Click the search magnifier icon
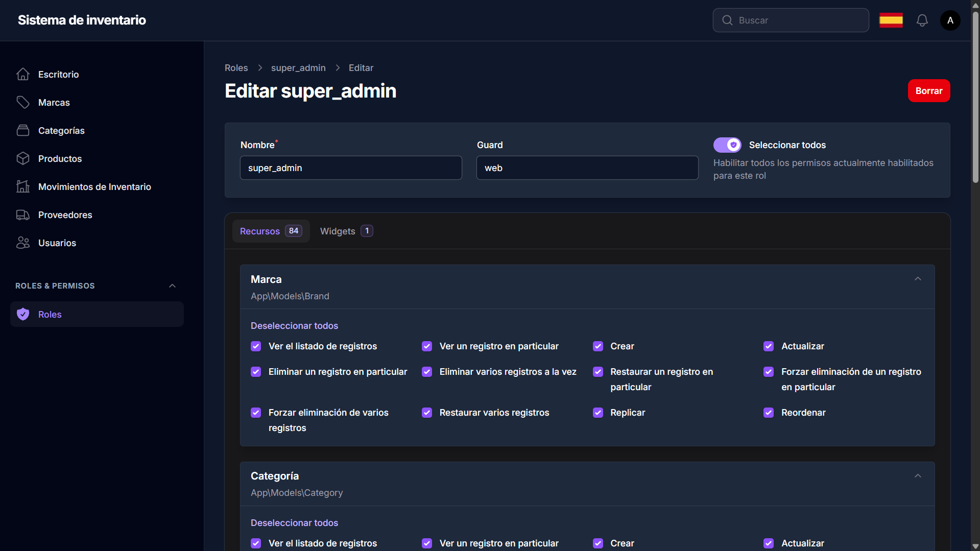The image size is (980, 551). 727,20
